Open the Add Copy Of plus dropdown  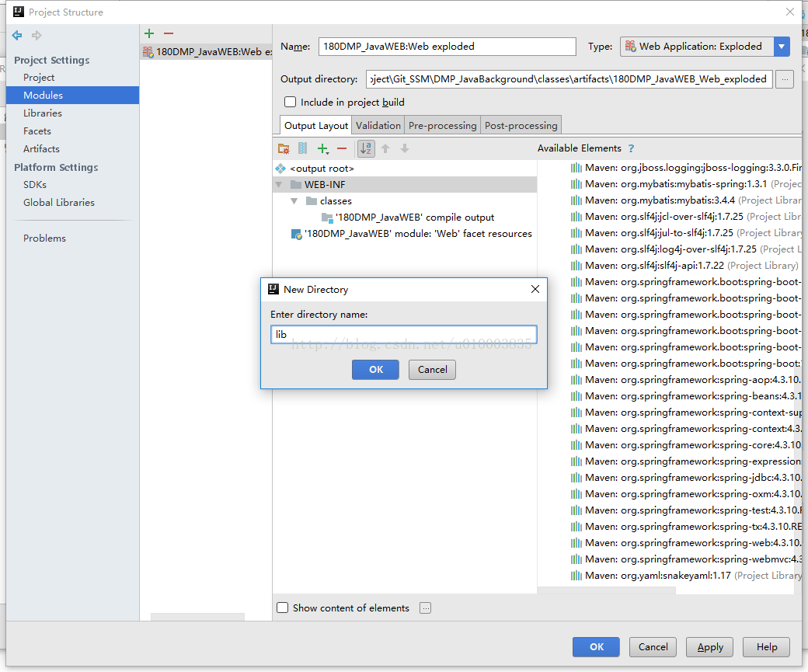pyautogui.click(x=323, y=149)
